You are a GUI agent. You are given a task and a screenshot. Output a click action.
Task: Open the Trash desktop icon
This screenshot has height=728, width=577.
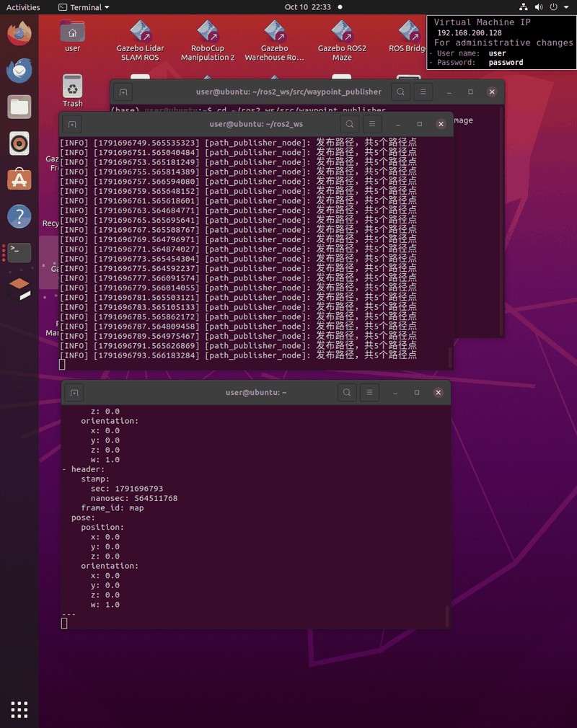click(72, 91)
